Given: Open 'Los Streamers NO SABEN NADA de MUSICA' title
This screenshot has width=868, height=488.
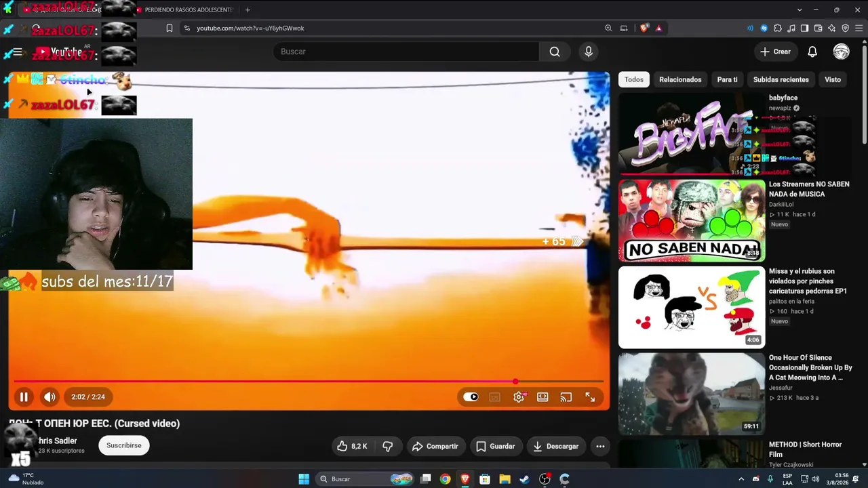Looking at the screenshot, I should (x=809, y=189).
